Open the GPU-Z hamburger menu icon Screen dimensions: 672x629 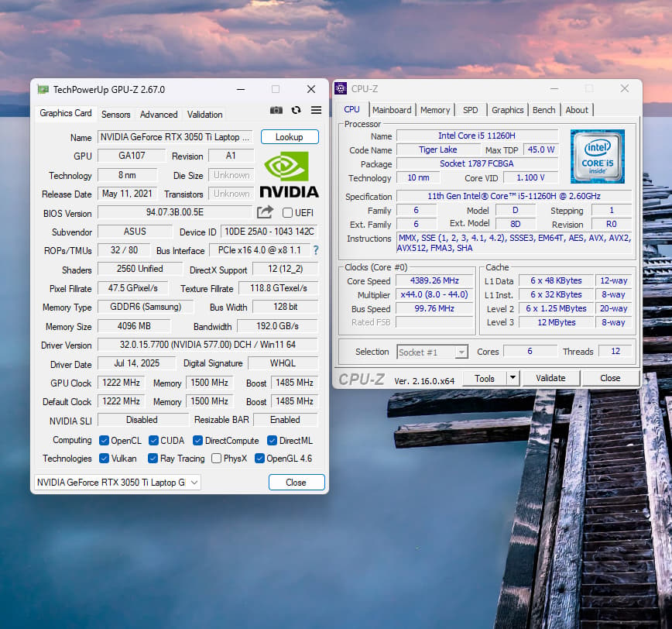click(317, 110)
